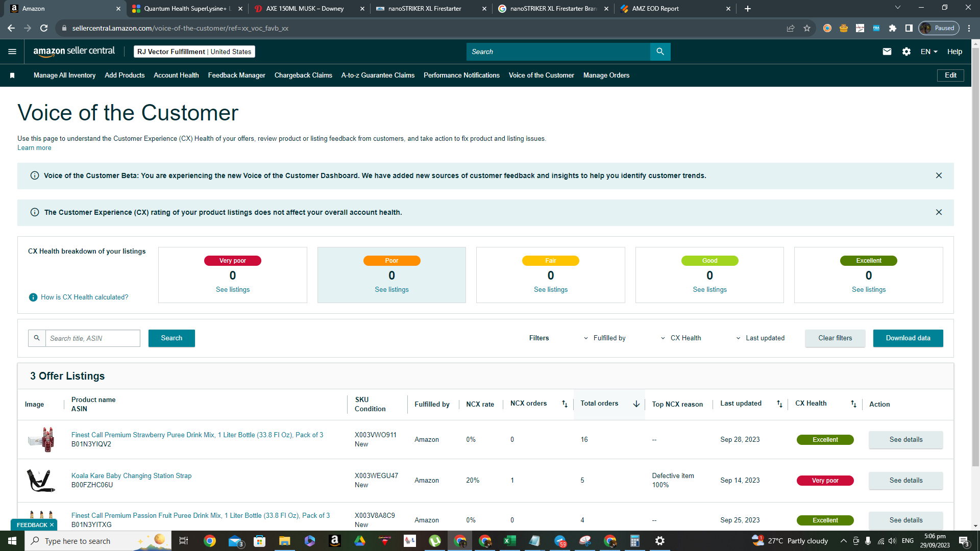Dismiss the Voice of the Customer Beta banner
The image size is (980, 551).
click(939, 176)
